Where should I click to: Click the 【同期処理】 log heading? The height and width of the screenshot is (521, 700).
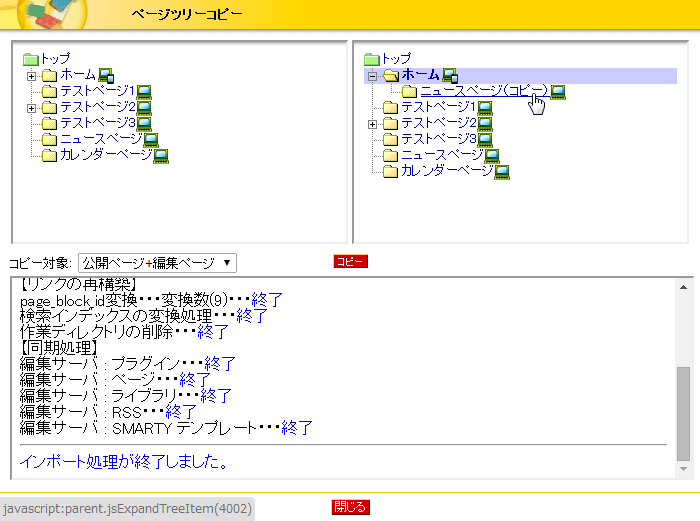tap(58, 348)
